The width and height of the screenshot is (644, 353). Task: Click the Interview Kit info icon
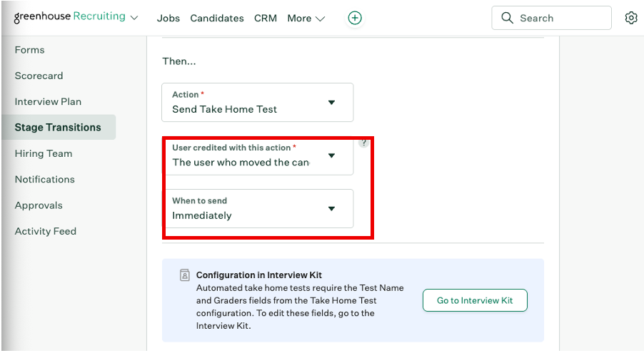click(x=185, y=275)
